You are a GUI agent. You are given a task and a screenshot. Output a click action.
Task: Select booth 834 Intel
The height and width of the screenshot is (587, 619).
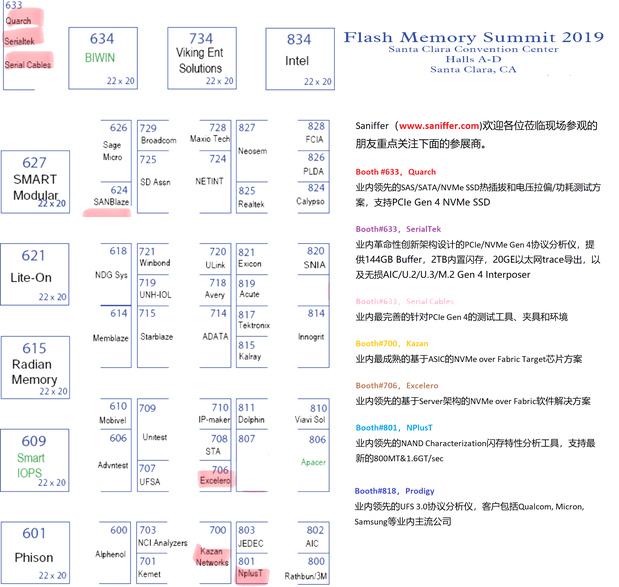pos(300,59)
